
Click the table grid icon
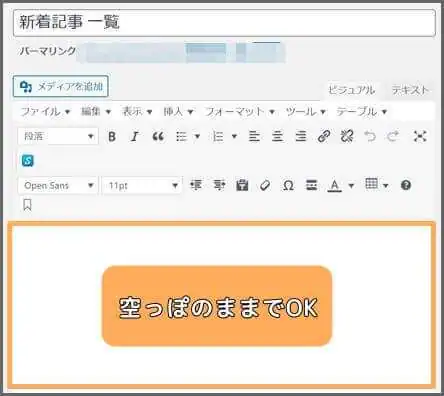click(371, 184)
